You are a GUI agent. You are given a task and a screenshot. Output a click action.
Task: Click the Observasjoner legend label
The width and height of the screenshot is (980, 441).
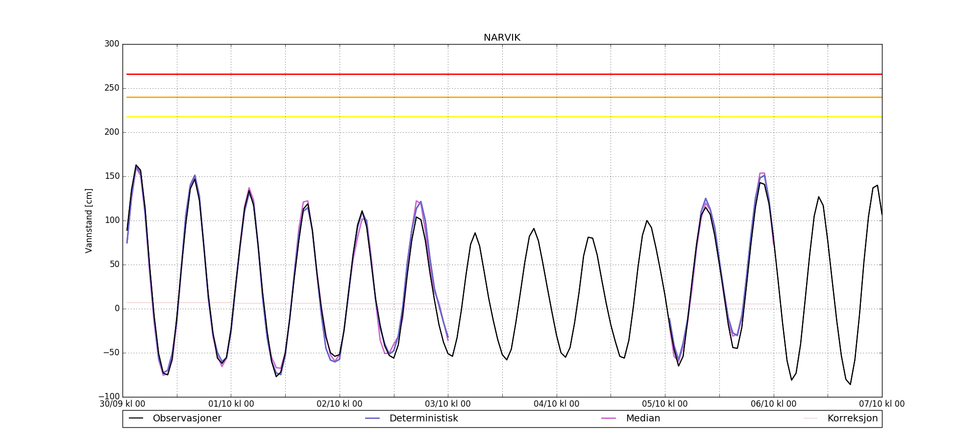(187, 418)
